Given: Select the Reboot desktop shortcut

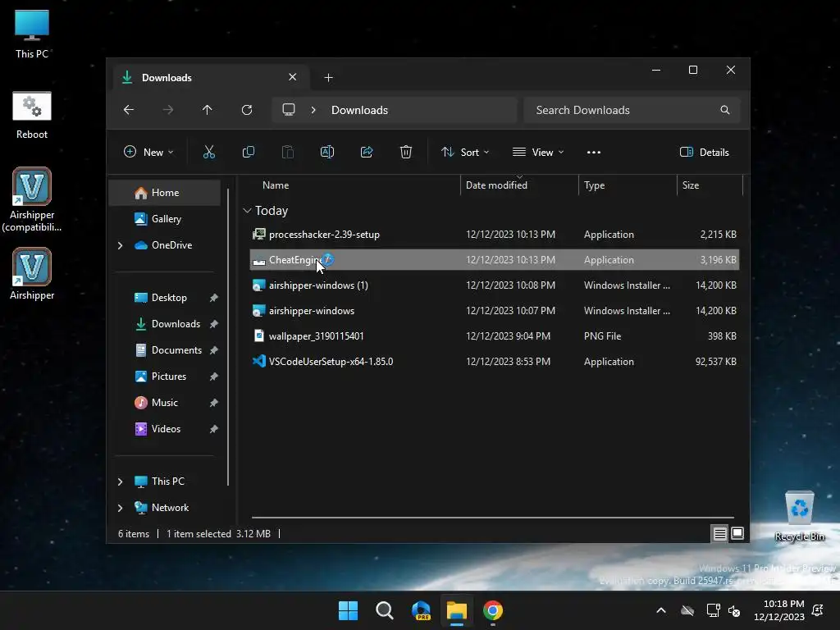Looking at the screenshot, I should click(x=32, y=115).
